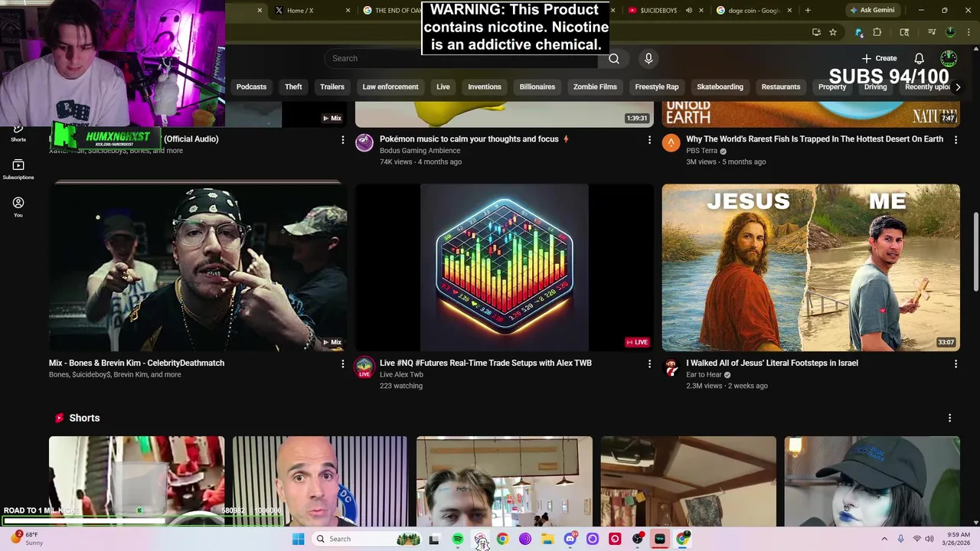Select the Zombie Films chip
The image size is (980, 551).
pos(595,87)
